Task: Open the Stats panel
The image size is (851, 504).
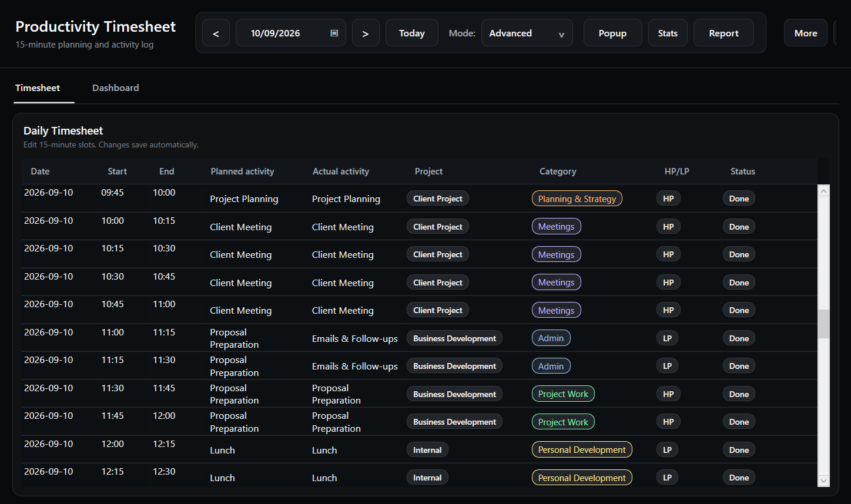Action: click(668, 33)
